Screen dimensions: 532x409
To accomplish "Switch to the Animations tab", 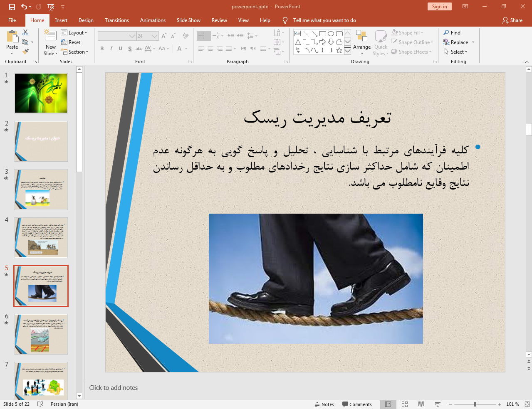I will pos(153,20).
